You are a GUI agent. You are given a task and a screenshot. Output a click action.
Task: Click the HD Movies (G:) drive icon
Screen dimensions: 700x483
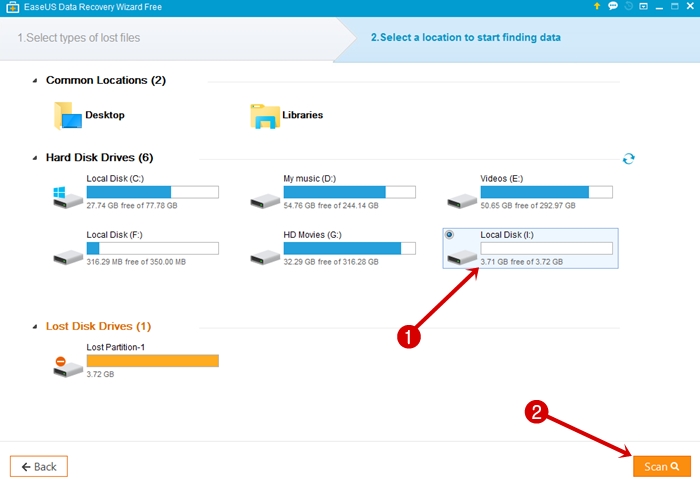pyautogui.click(x=265, y=257)
